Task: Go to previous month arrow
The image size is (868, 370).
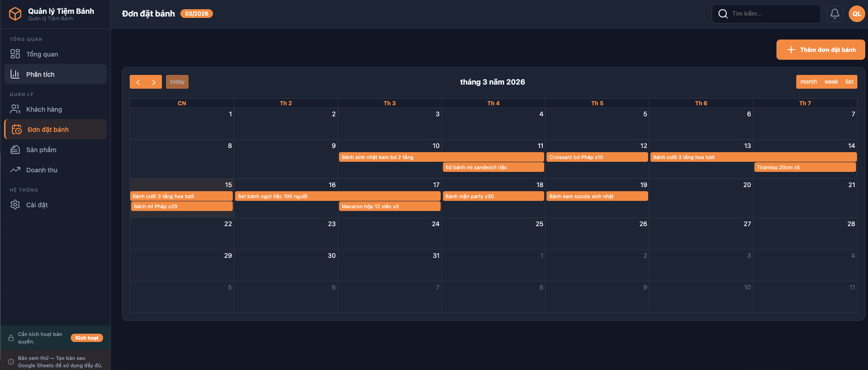Action: 138,82
